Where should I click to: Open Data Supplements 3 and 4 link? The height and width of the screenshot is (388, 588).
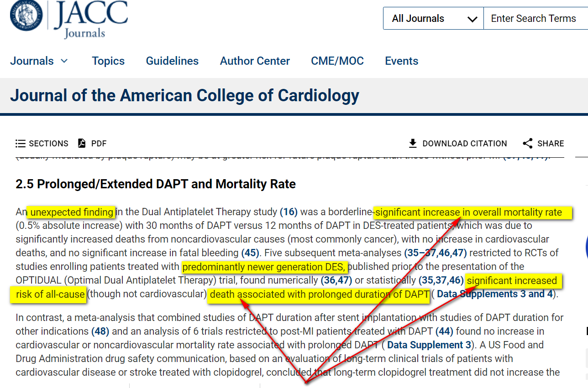click(x=494, y=294)
